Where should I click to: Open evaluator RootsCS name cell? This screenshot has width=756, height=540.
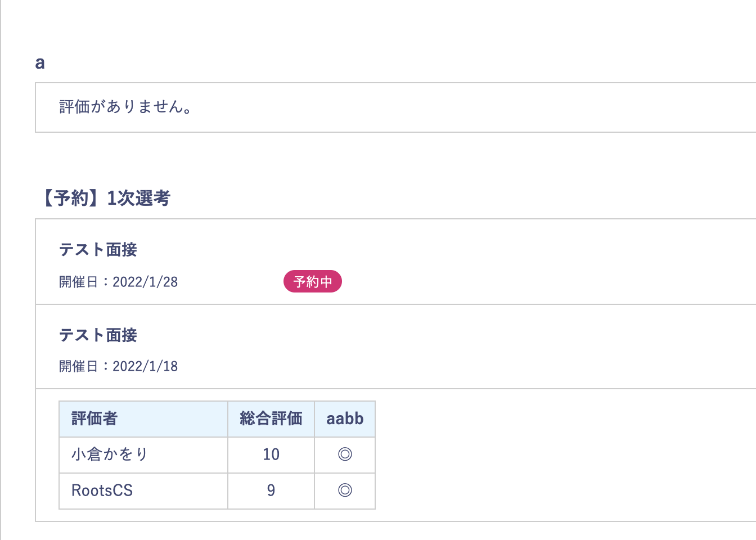[102, 490]
